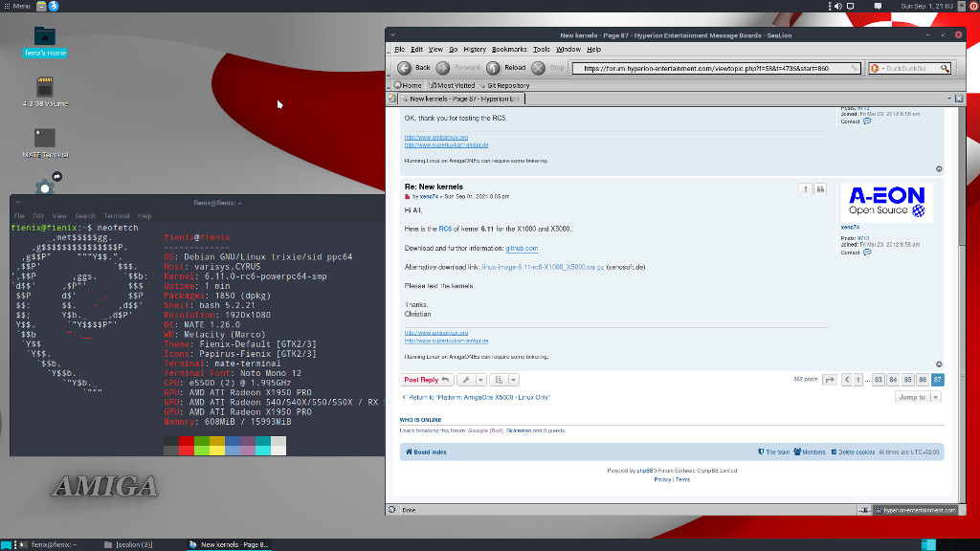980x551 pixels.
Task: Close the current tab with the tab bar X
Action: point(959,99)
